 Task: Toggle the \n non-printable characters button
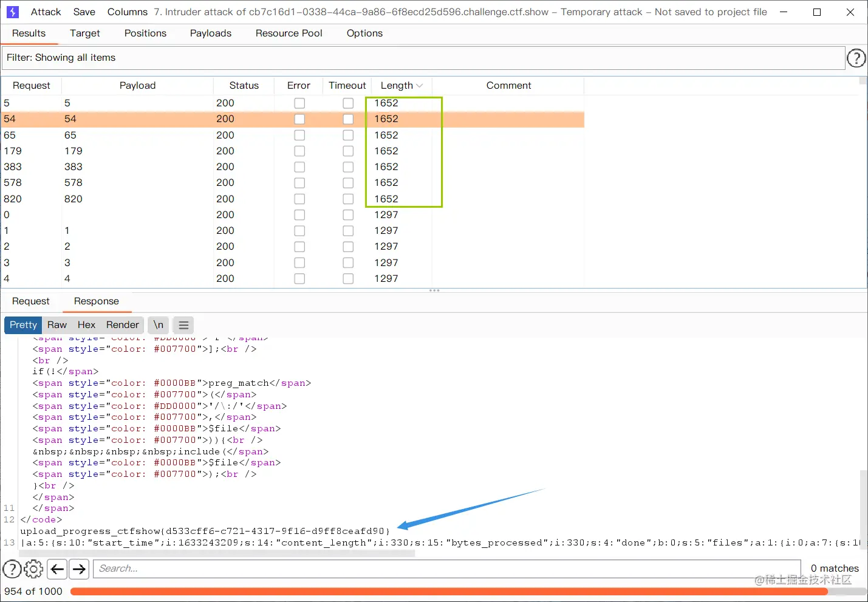pos(158,325)
